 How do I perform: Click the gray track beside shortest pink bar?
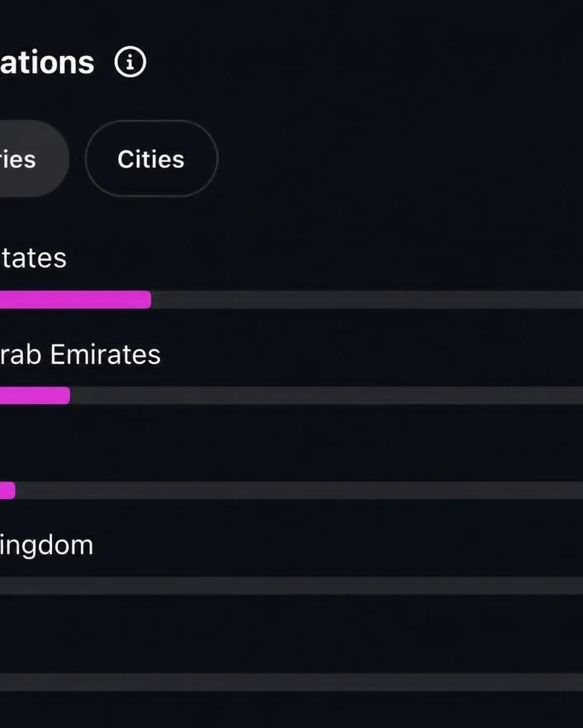pyautogui.click(x=299, y=490)
